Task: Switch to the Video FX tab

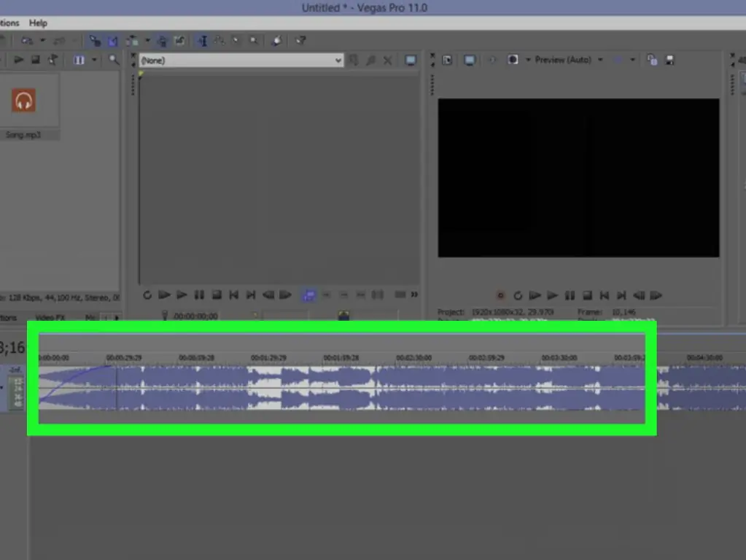Action: tap(50, 318)
